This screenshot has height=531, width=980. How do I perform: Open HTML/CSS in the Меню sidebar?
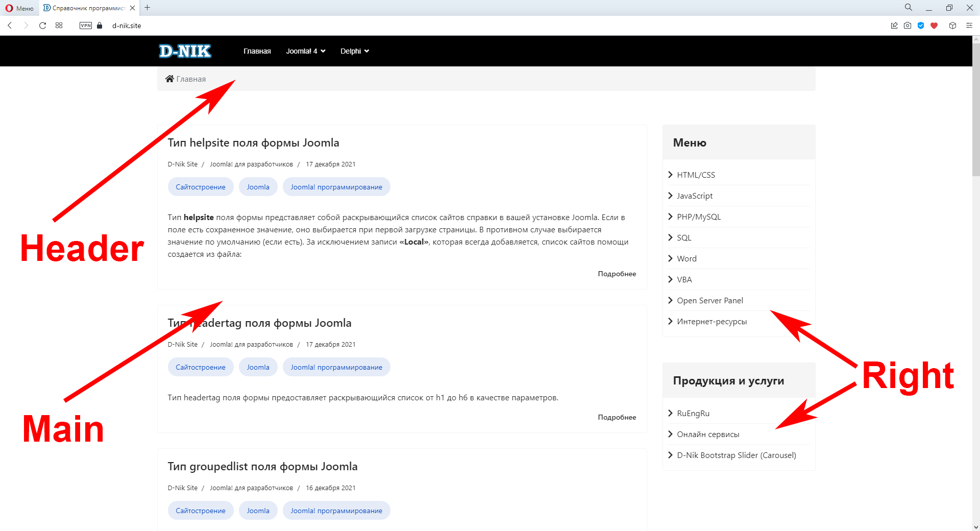click(x=696, y=175)
